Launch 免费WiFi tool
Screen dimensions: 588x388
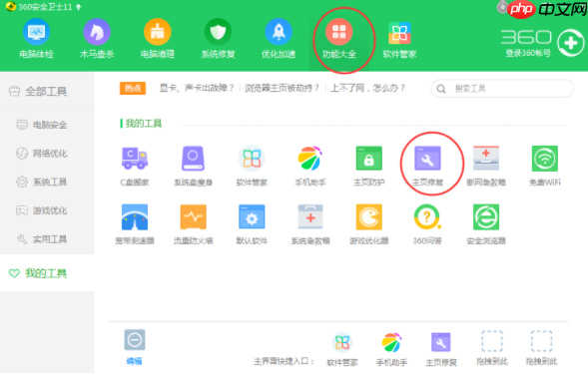coord(544,166)
